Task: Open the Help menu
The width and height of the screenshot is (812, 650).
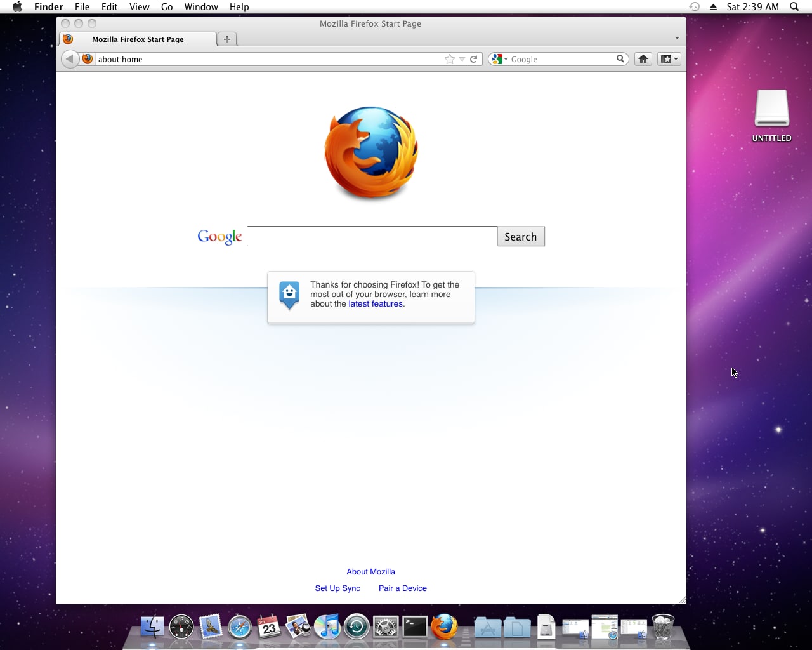Action: [x=239, y=6]
